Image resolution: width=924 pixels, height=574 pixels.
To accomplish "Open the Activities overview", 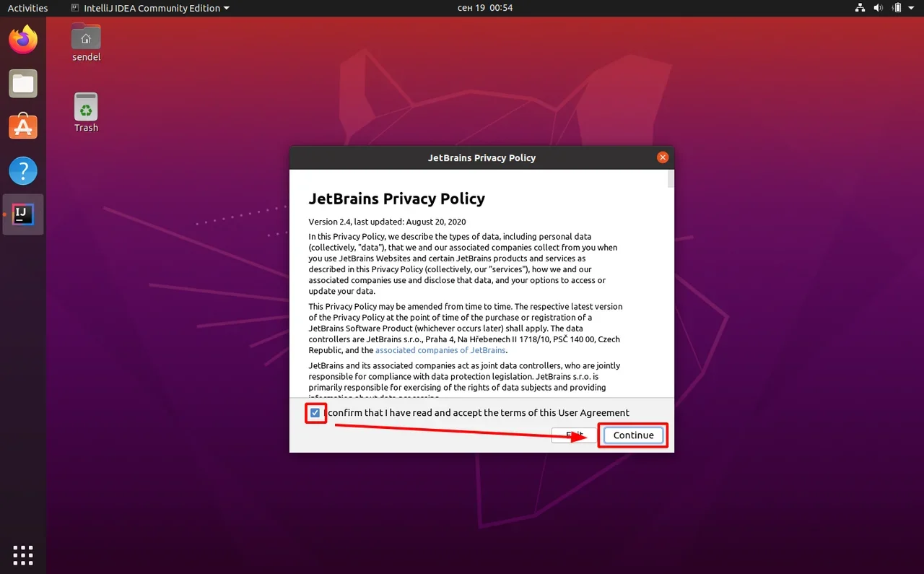I will point(27,8).
